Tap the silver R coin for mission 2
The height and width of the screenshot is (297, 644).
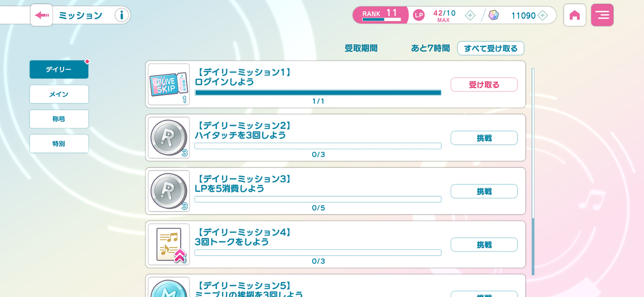click(169, 138)
